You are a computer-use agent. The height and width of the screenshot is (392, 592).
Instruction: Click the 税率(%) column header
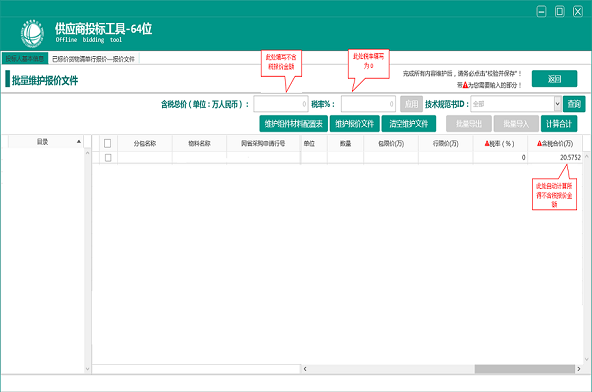[x=500, y=144]
